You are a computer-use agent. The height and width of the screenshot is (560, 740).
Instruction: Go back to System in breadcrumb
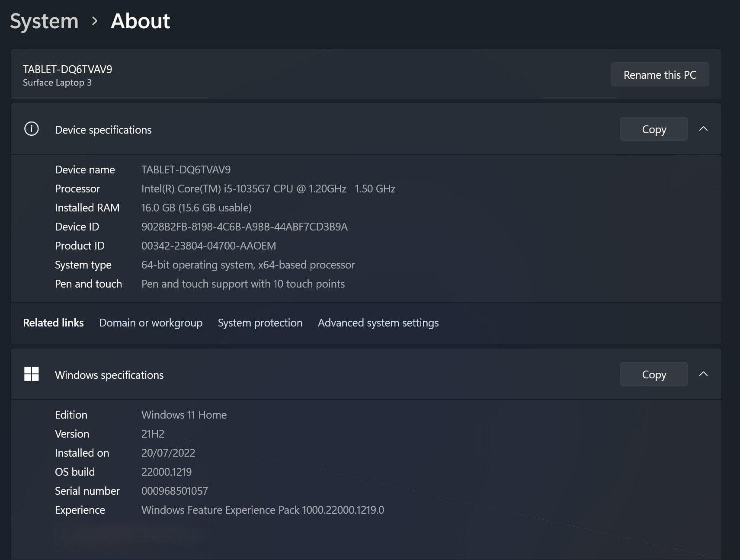[44, 21]
